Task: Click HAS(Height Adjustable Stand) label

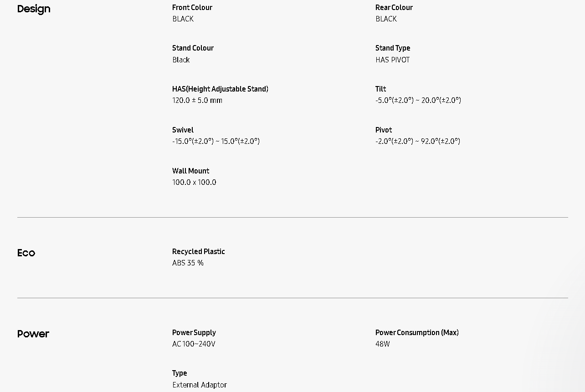Action: pos(220,89)
